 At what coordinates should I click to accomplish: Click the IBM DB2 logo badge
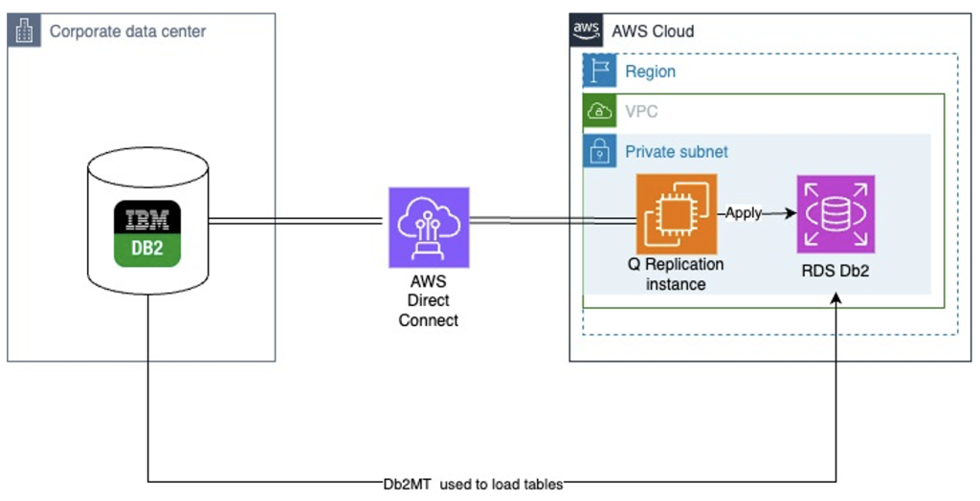click(148, 233)
